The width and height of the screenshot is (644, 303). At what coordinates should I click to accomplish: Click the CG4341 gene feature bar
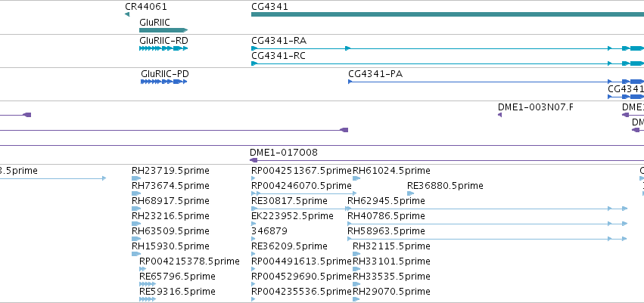click(x=447, y=14)
